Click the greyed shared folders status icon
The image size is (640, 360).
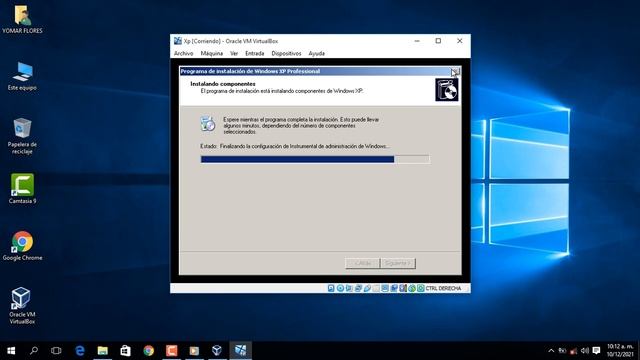376,288
